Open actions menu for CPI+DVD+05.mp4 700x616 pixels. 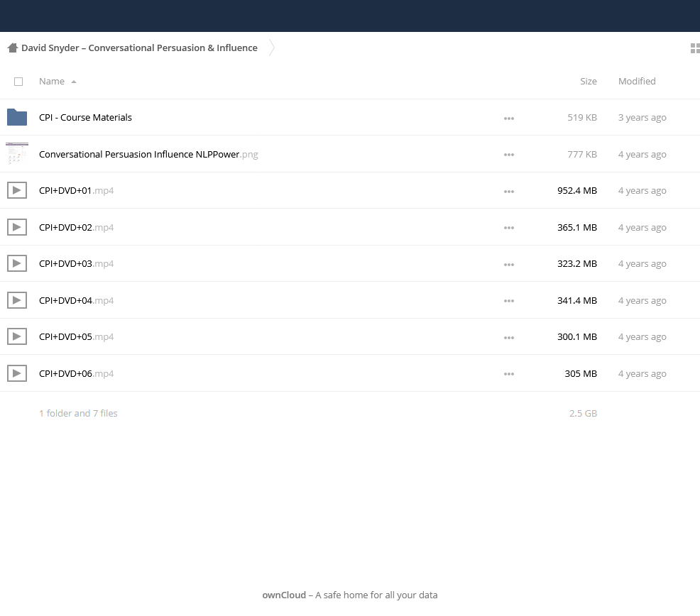(x=509, y=338)
